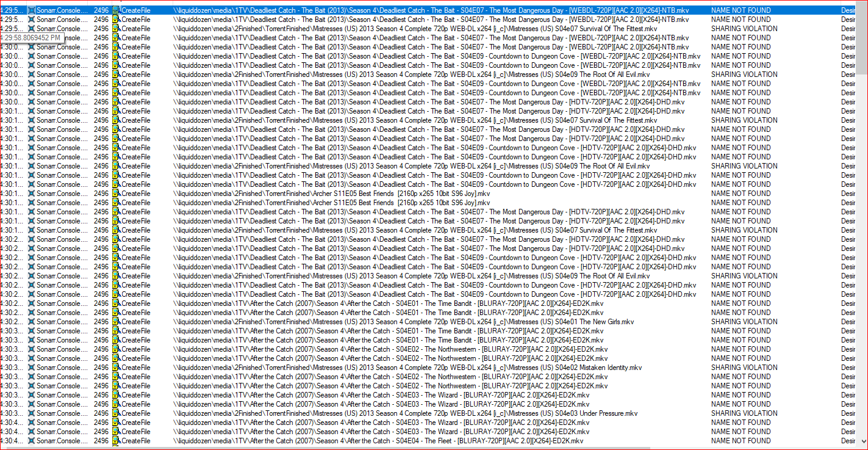The width and height of the screenshot is (868, 450).
Task: Click the Sonarr icon on The Fleet row
Action: point(32,441)
